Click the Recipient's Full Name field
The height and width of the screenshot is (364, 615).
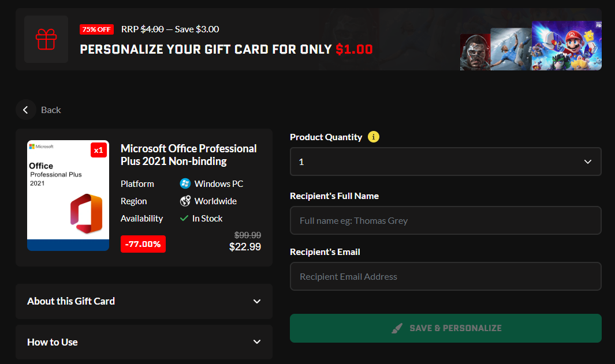tap(445, 220)
